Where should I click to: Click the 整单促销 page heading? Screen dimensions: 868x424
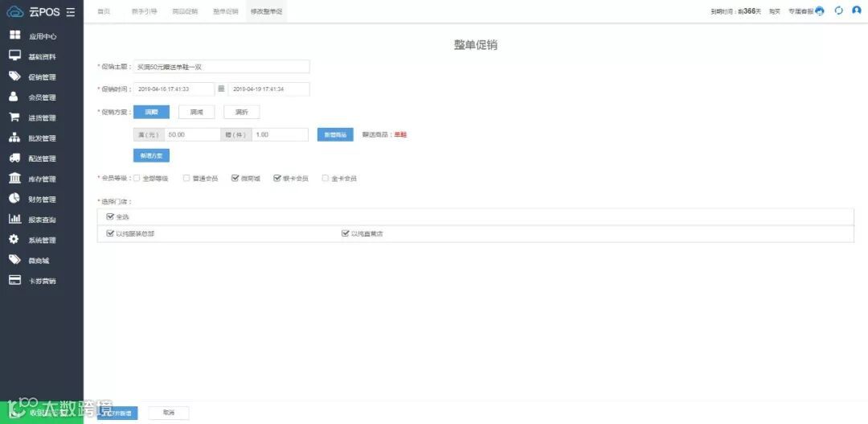476,45
